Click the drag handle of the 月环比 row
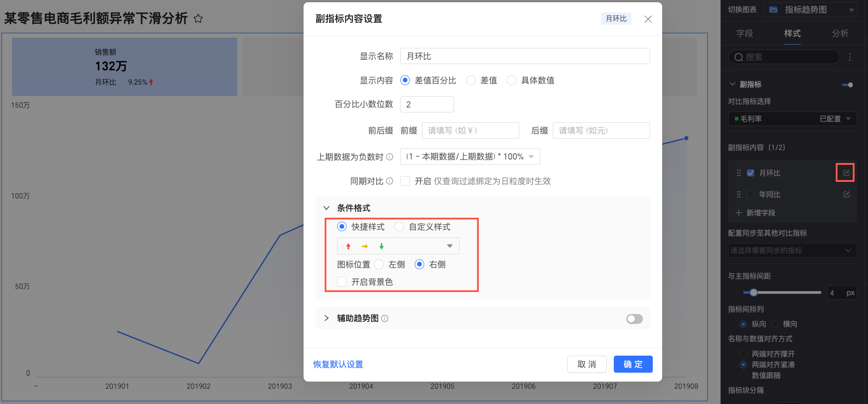868x404 pixels. point(739,173)
